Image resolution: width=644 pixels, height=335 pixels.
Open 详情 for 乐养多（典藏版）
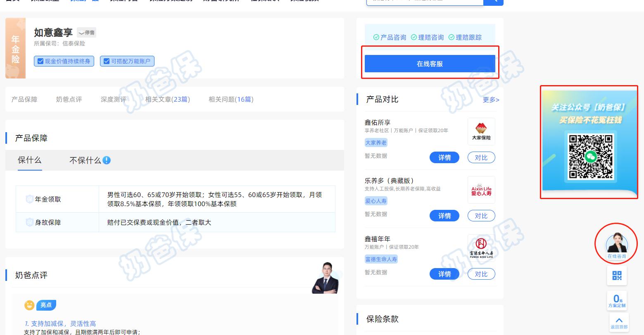(x=444, y=216)
